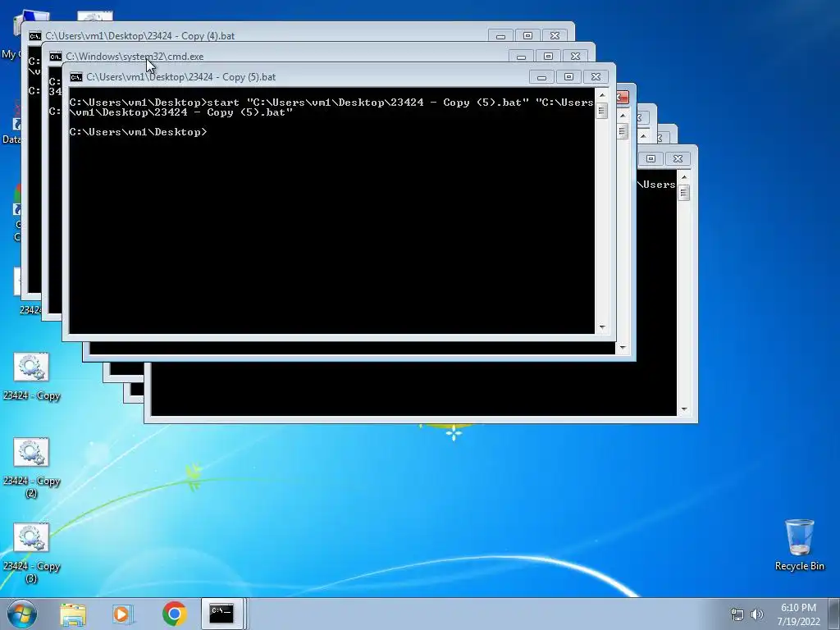Maximize the Copy (4).bat window

click(x=527, y=36)
